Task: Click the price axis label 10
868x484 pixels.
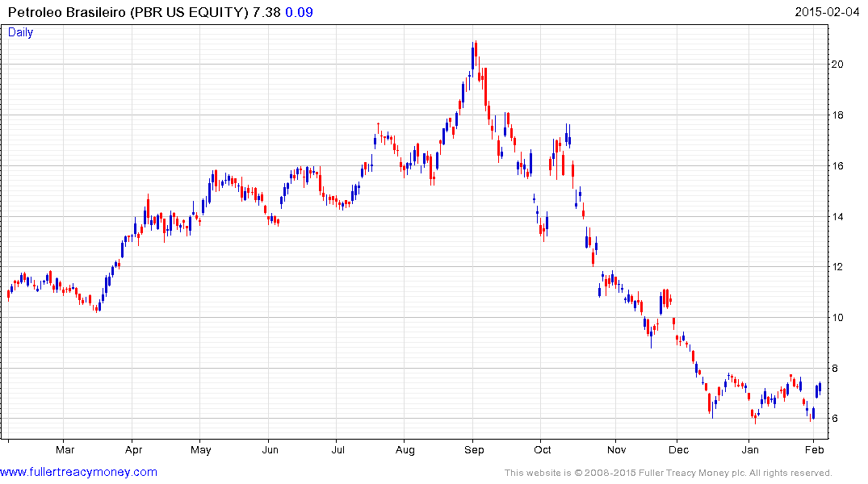Action: point(837,318)
